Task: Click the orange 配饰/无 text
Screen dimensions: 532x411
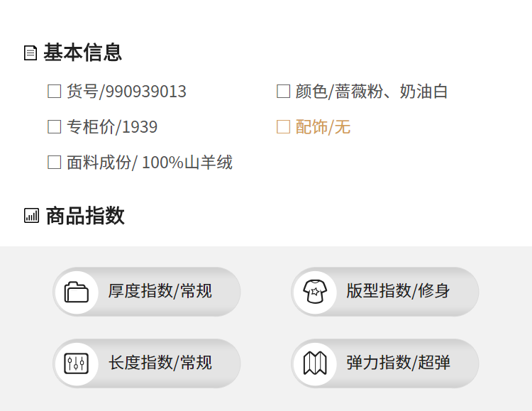Action: [x=323, y=127]
